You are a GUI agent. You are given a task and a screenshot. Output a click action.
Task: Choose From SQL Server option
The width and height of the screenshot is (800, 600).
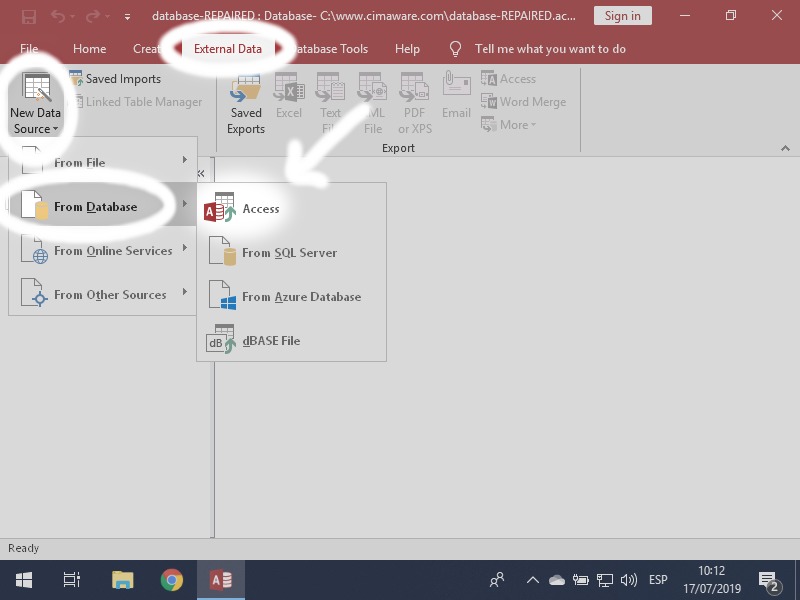[292, 253]
